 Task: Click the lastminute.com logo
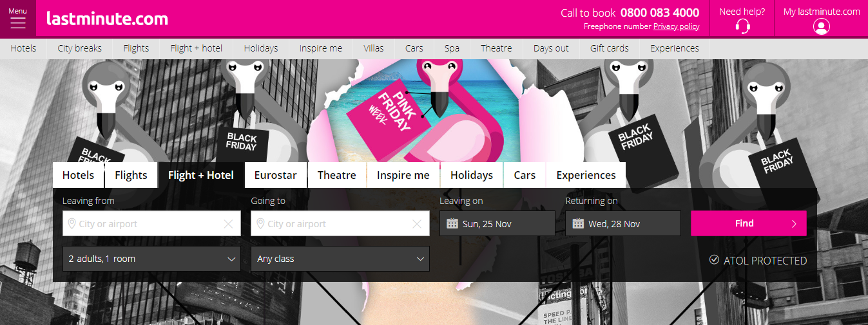[107, 19]
